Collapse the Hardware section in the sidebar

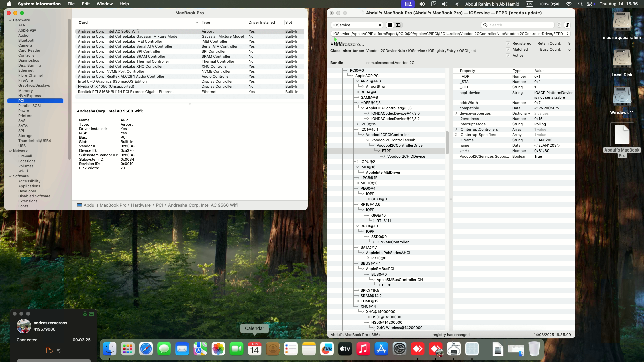pyautogui.click(x=10, y=20)
